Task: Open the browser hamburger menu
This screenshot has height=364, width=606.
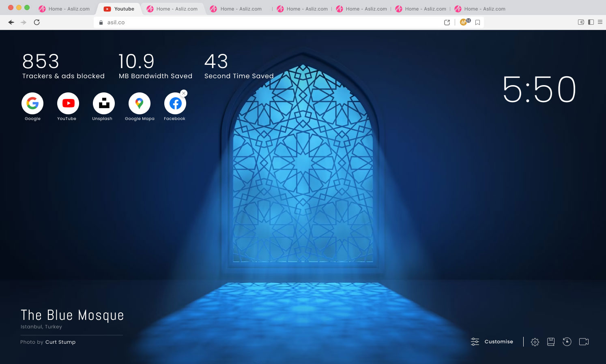Action: 600,22
